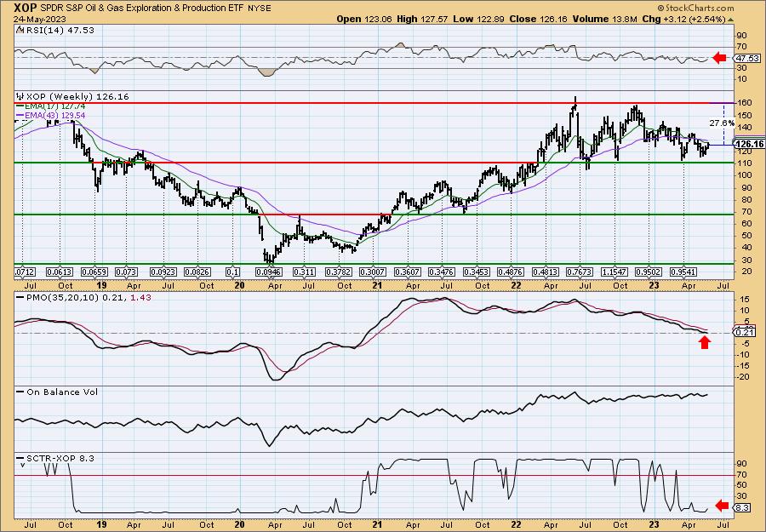This screenshot has height=532, width=766.
Task: Click the 0.0613 value box
Action: (x=59, y=272)
